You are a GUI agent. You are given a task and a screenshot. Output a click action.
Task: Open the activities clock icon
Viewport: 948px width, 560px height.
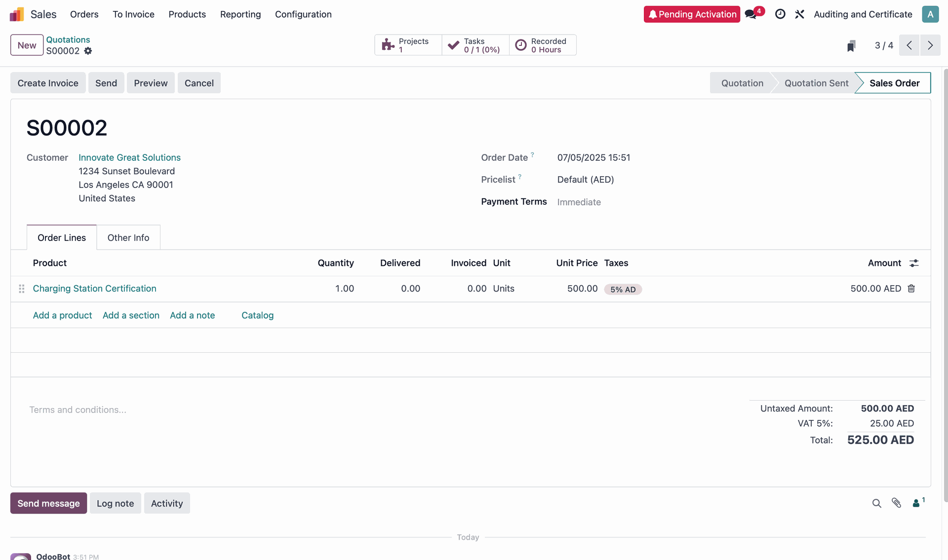(780, 14)
